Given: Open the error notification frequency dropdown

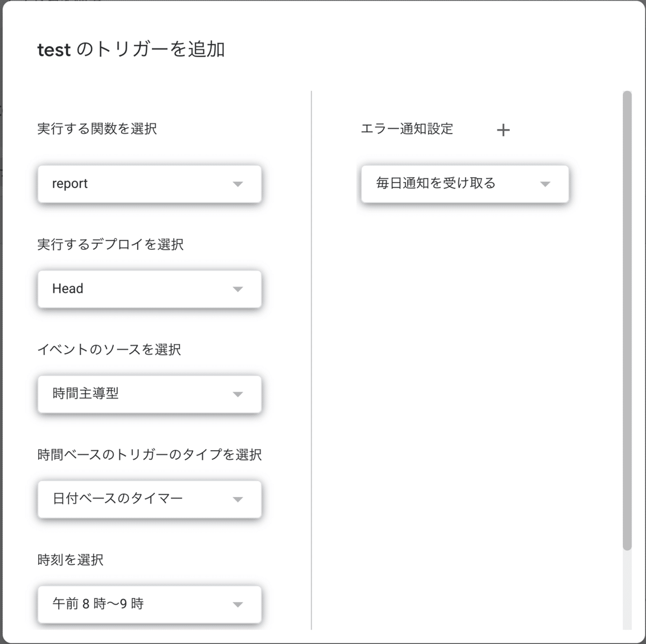Looking at the screenshot, I should click(x=465, y=184).
